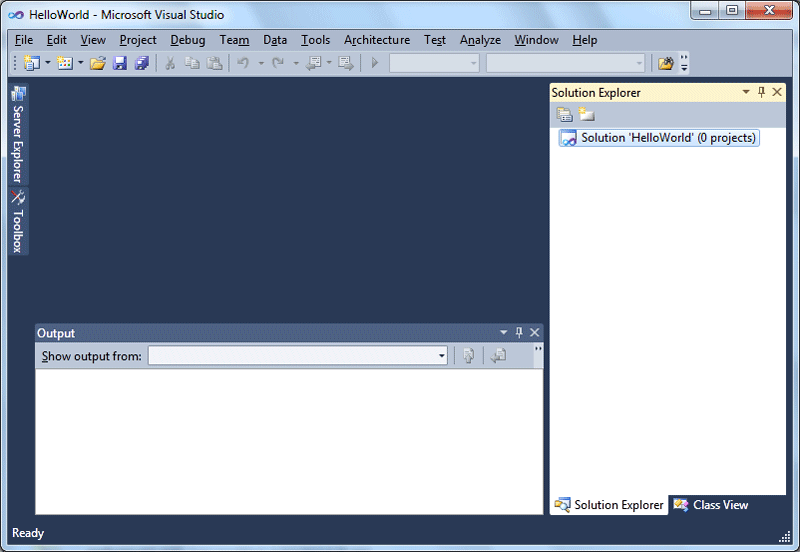Minimize the Visual Studio window
The height and width of the screenshot is (552, 800).
[705, 11]
